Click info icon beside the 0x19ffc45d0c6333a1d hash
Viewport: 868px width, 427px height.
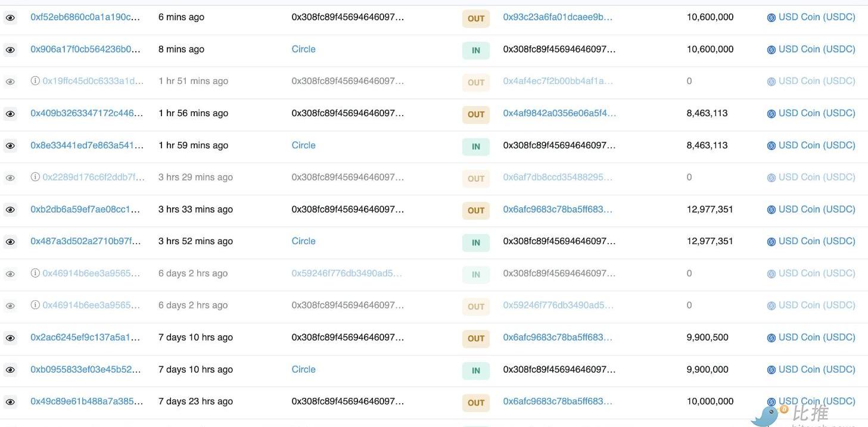point(35,81)
